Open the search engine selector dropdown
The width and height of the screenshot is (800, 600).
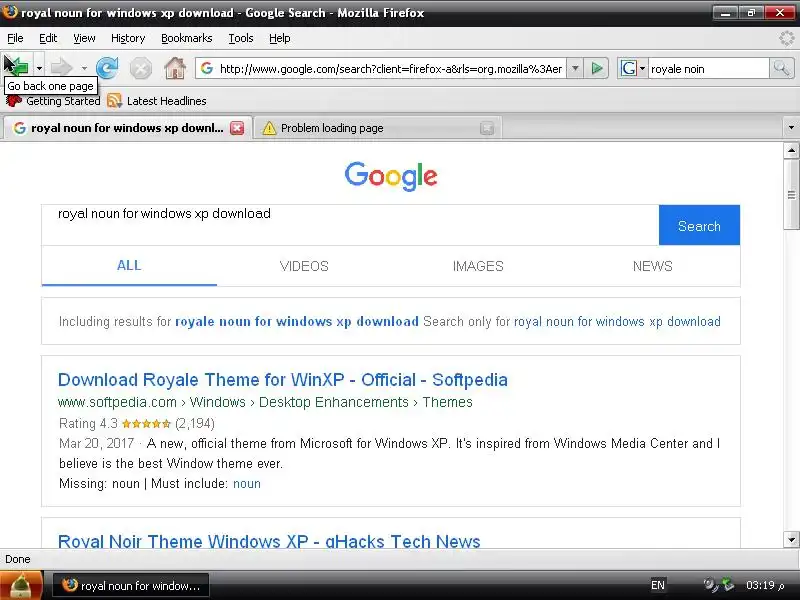pos(632,68)
